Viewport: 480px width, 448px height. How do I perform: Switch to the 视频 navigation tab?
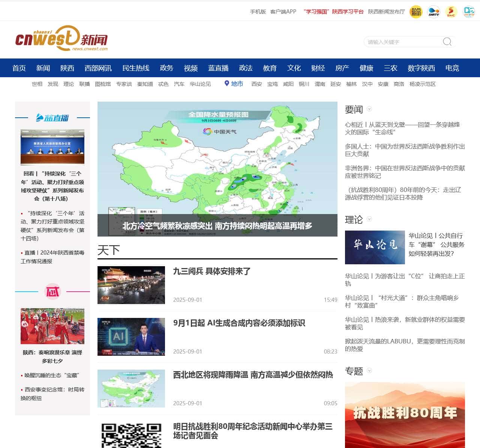click(x=190, y=68)
